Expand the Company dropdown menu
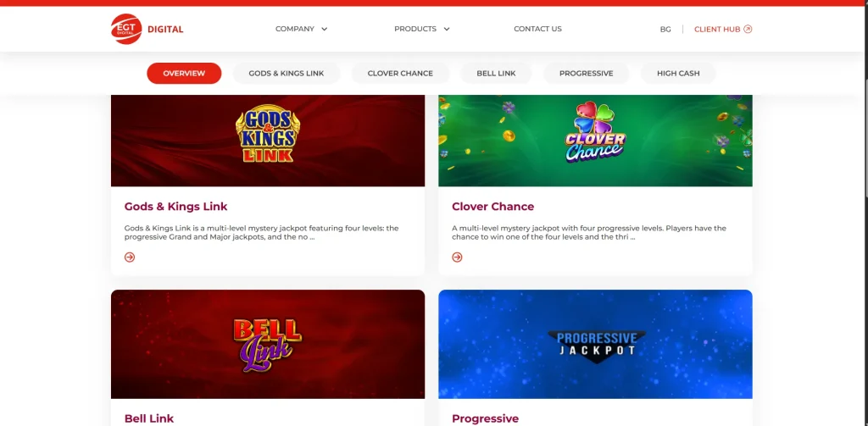 coord(302,29)
